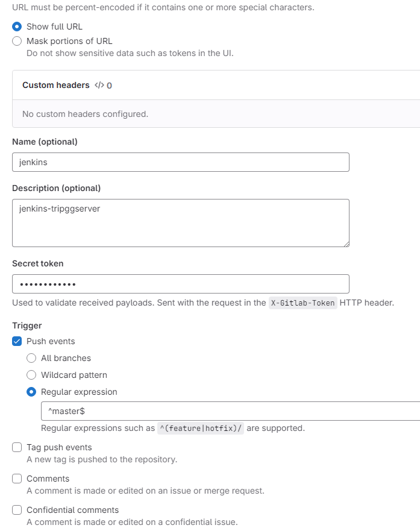Click the custom headers code icon
This screenshot has height=531, width=420.
click(99, 85)
